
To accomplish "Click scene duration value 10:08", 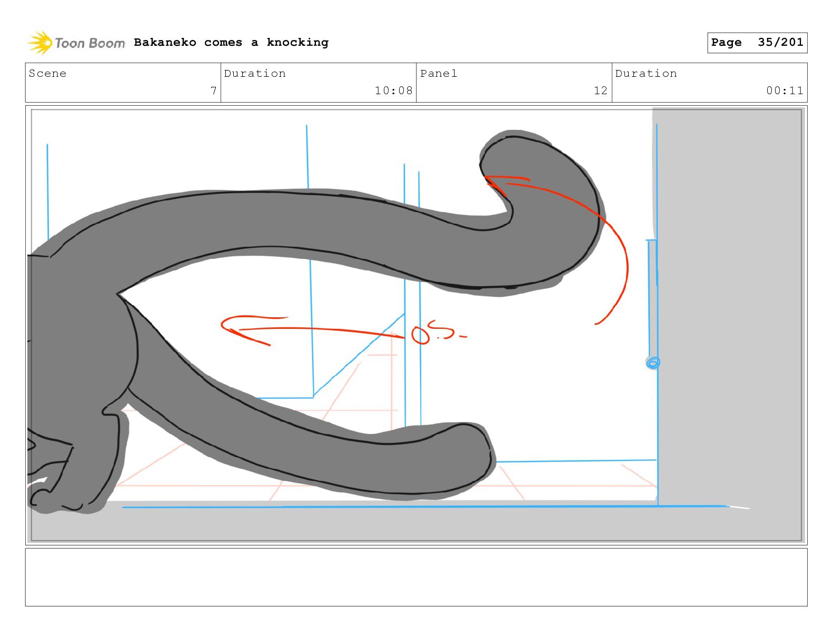I will click(393, 90).
